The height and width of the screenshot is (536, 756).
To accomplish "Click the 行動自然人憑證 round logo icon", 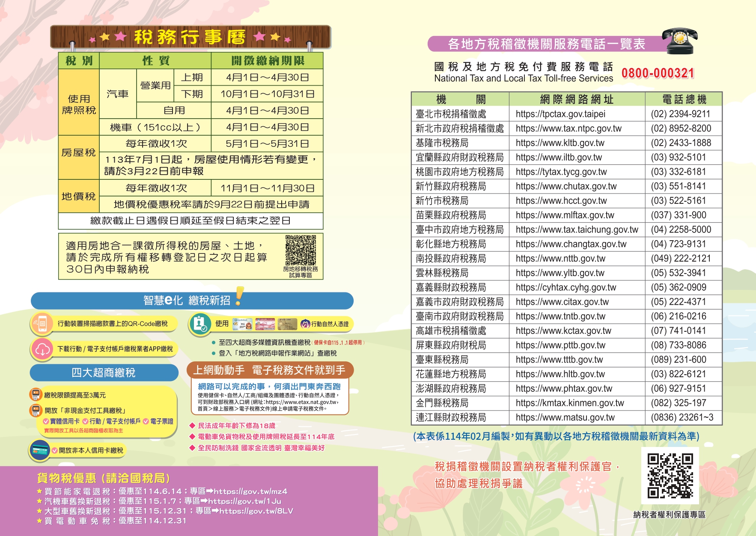I will (305, 324).
